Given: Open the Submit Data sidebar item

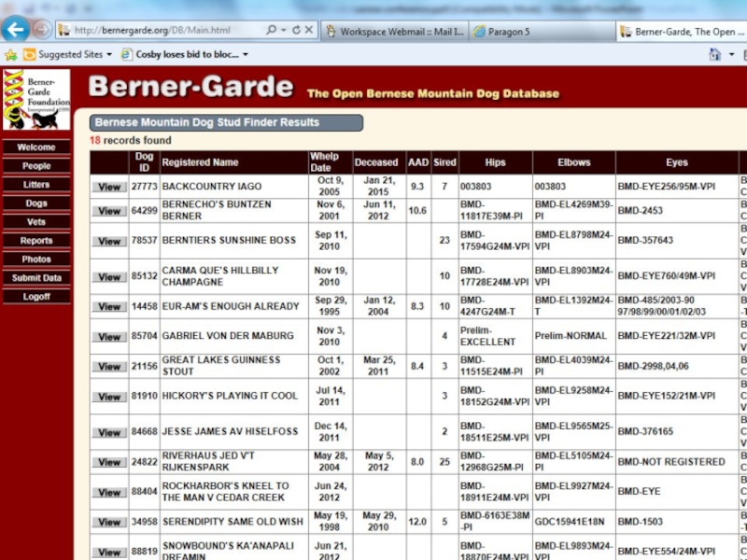Looking at the screenshot, I should 36,277.
